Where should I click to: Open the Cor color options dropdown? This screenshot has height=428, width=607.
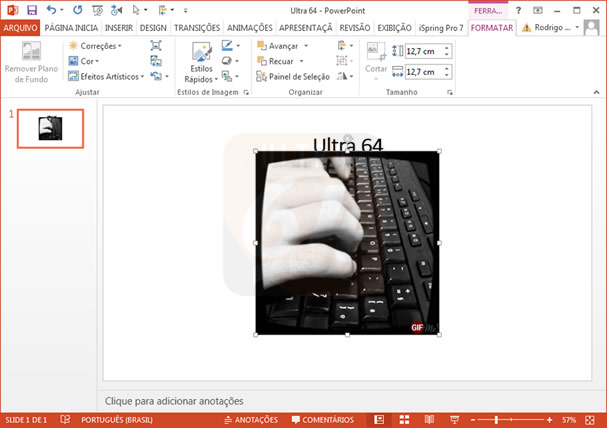(x=84, y=61)
